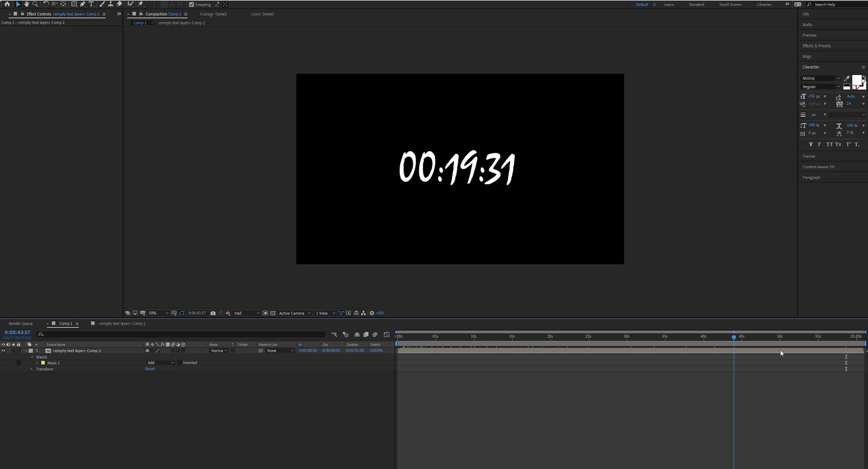Image resolution: width=868 pixels, height=469 pixels.
Task: Select the Rotation tool
Action: [x=45, y=4]
